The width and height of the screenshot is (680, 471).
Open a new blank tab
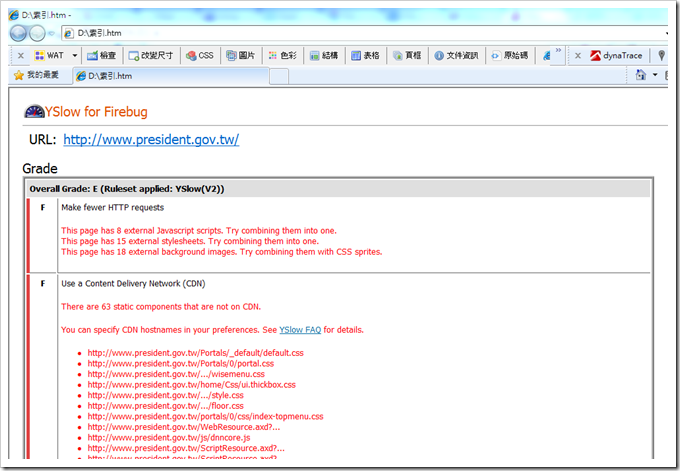point(279,76)
